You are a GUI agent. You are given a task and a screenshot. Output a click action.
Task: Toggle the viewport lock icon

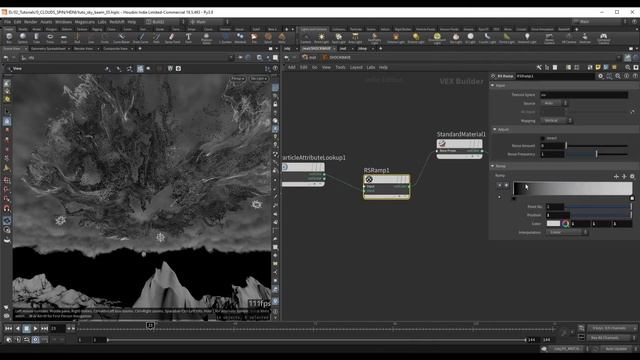[x=276, y=104]
